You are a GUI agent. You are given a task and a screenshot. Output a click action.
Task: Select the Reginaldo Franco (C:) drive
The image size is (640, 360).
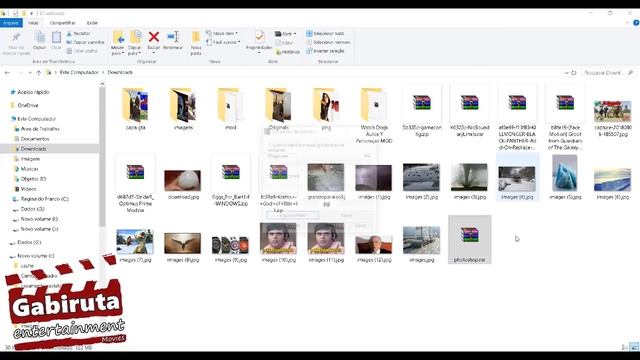pyautogui.click(x=44, y=199)
